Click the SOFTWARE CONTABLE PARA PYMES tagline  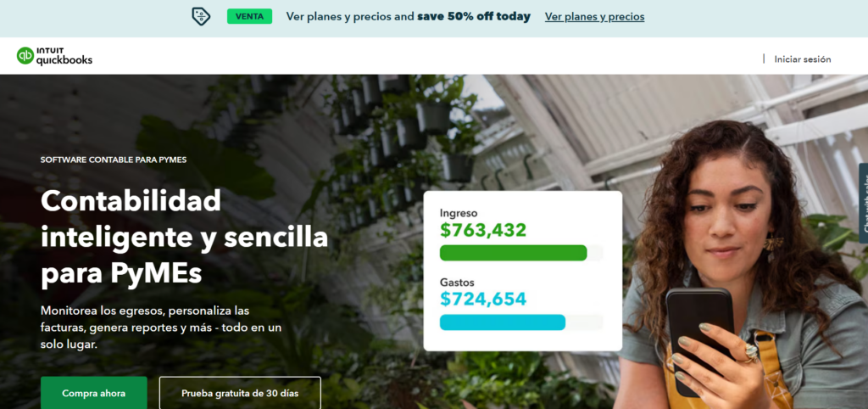pos(114,160)
